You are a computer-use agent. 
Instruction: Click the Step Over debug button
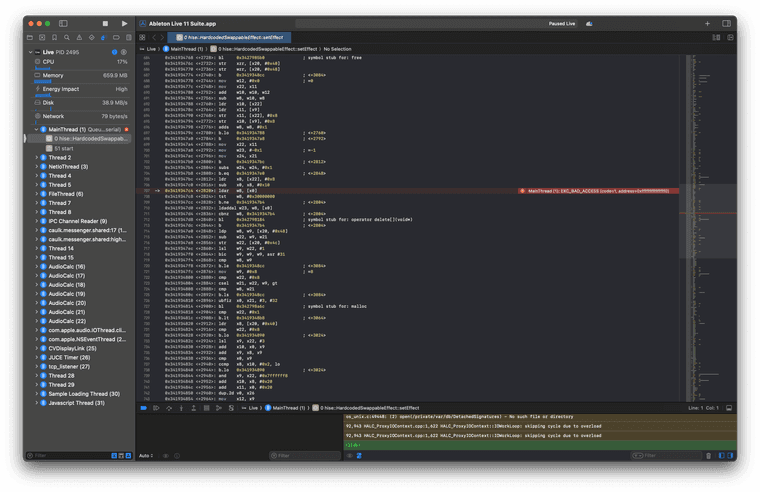coord(169,408)
